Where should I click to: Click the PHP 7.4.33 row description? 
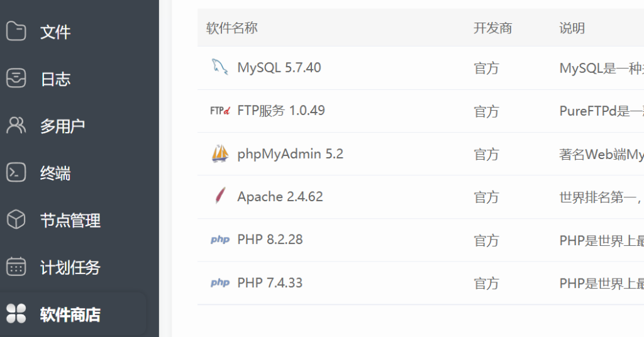click(x=602, y=283)
